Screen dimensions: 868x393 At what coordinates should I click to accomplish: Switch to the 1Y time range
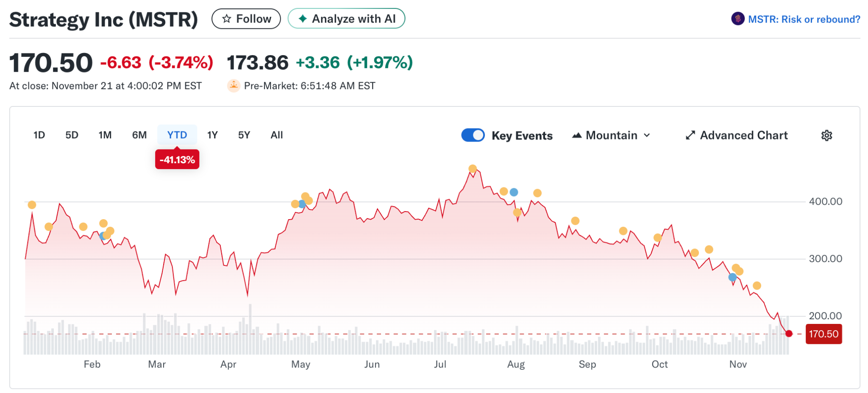212,135
